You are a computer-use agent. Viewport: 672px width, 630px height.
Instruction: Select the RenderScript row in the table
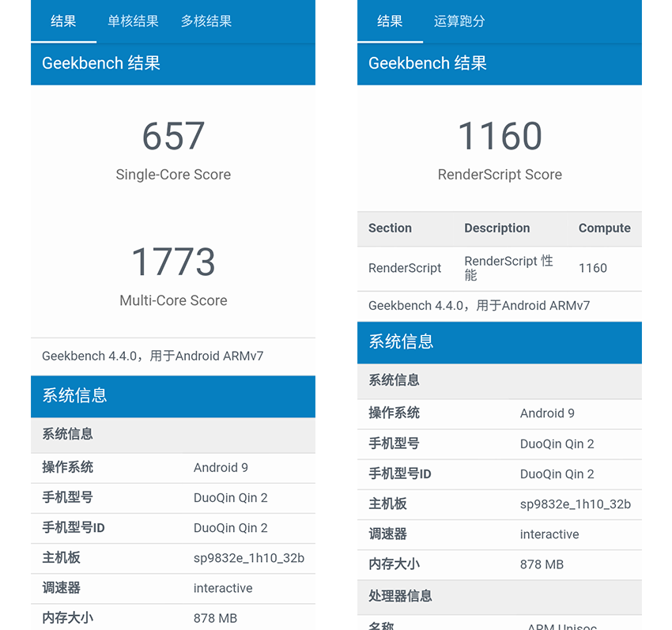pos(500,269)
